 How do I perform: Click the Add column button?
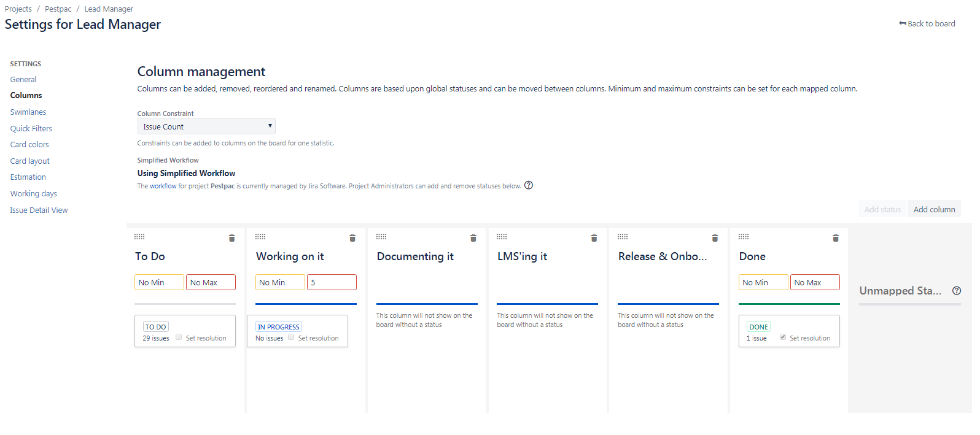click(934, 209)
